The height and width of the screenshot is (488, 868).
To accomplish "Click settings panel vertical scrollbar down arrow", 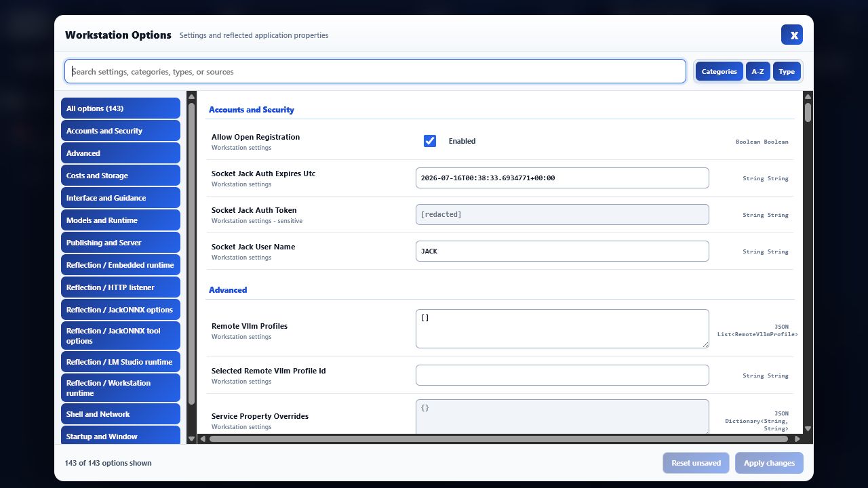I will point(808,429).
